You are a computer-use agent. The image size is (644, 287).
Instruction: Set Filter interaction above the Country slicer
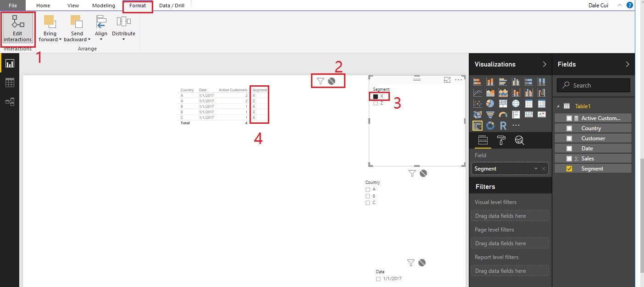tap(412, 173)
